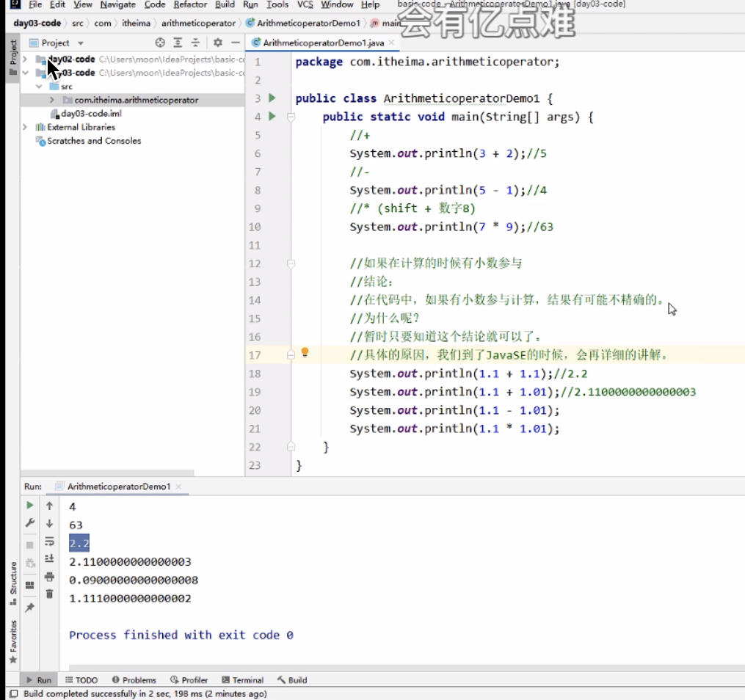
Task: Expand the com.itheima.arithmeticoperator package
Action: pos(52,100)
